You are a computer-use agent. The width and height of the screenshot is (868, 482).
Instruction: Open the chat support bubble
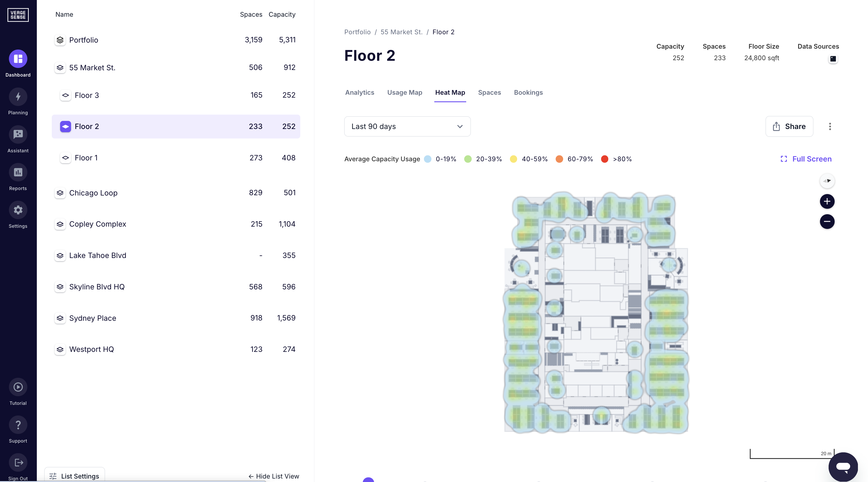click(844, 467)
